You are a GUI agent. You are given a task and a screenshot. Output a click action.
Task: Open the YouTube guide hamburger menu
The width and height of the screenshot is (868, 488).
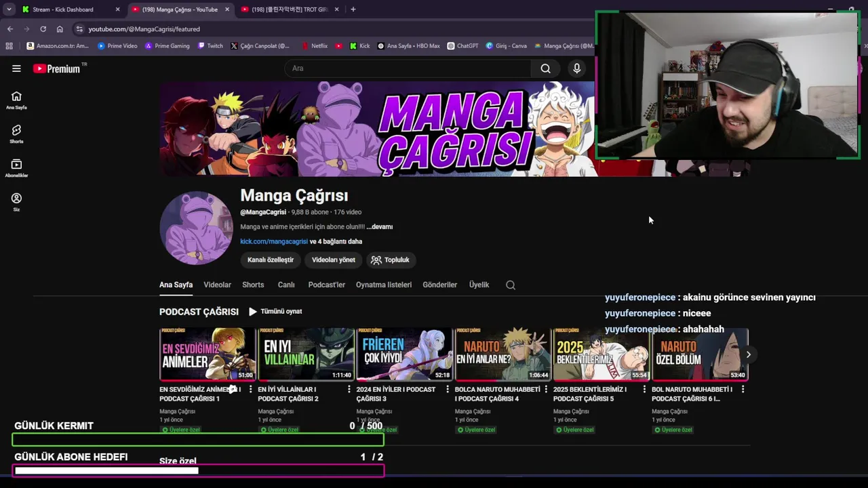click(x=16, y=68)
